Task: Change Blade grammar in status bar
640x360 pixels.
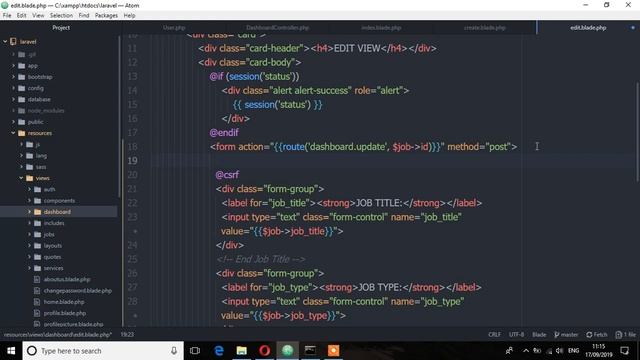Action: [539, 335]
